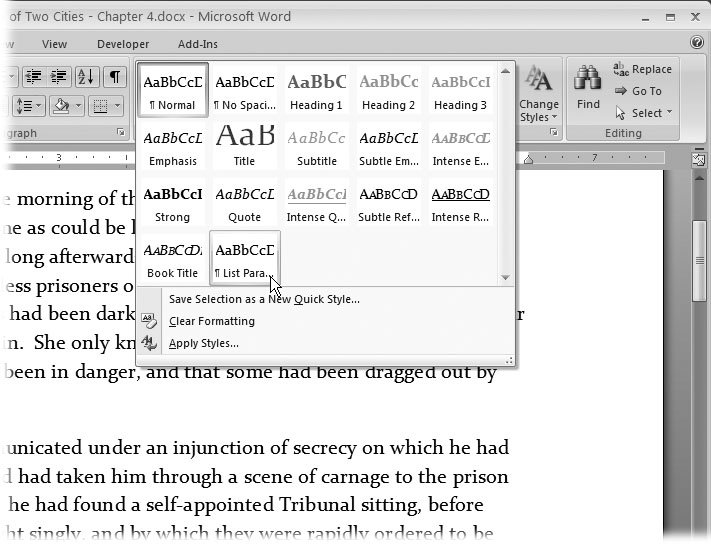Choose Clear Formatting from styles menu
The image size is (711, 544).
211,321
